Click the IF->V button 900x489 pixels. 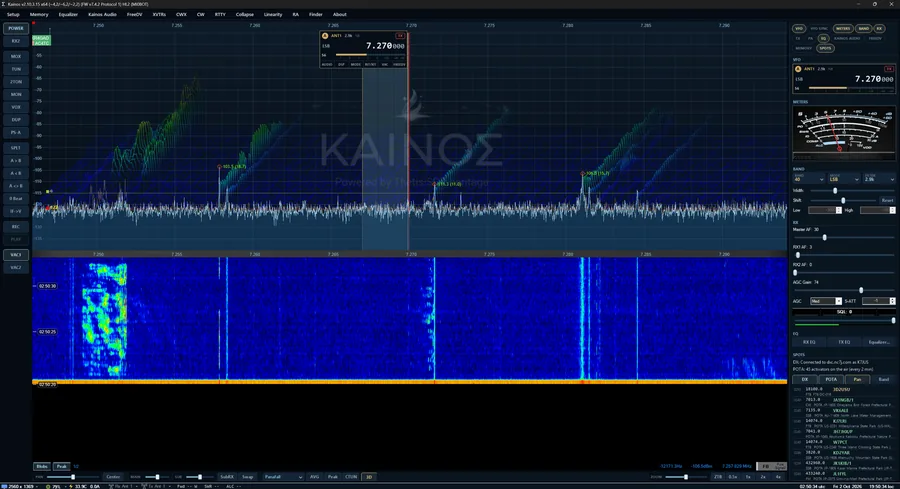(x=15, y=211)
